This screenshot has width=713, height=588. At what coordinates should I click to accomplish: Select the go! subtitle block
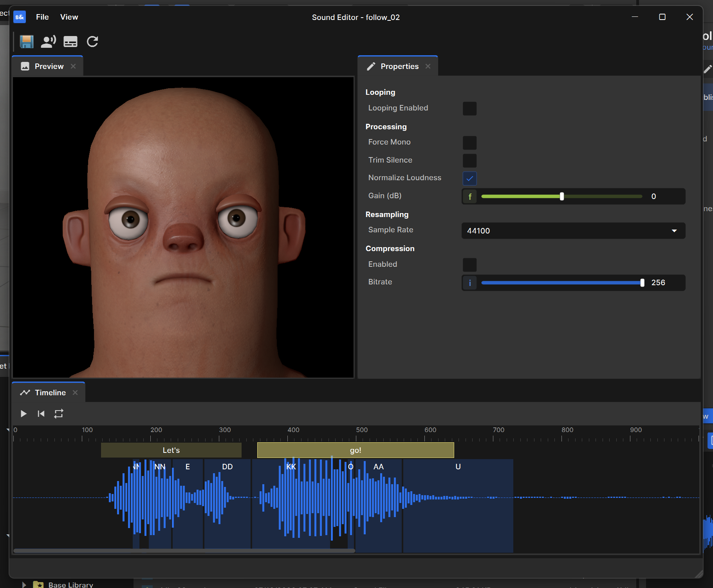(356, 450)
